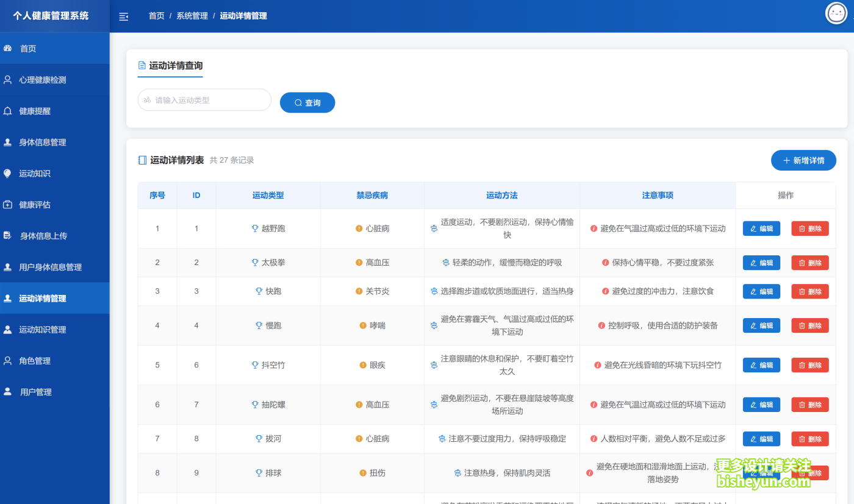Click the trophy icon beside 太极拳
The image size is (854, 504).
255,263
